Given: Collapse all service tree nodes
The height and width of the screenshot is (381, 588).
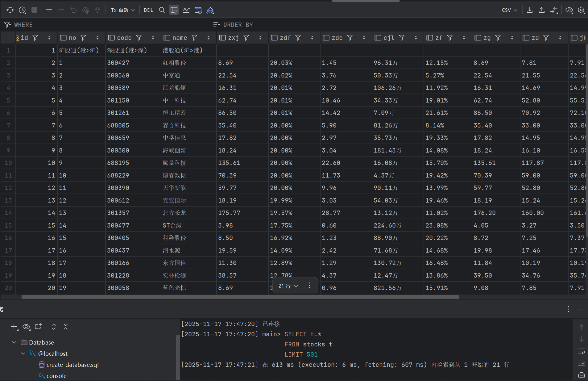Looking at the screenshot, I should click(x=66, y=327).
